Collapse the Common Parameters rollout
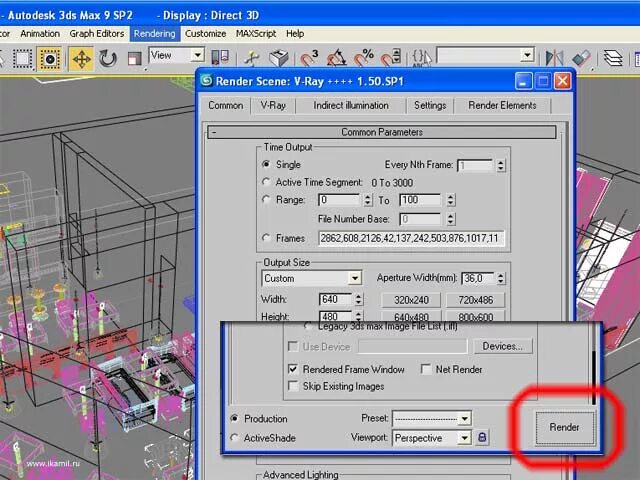This screenshot has height=480, width=640. (382, 132)
